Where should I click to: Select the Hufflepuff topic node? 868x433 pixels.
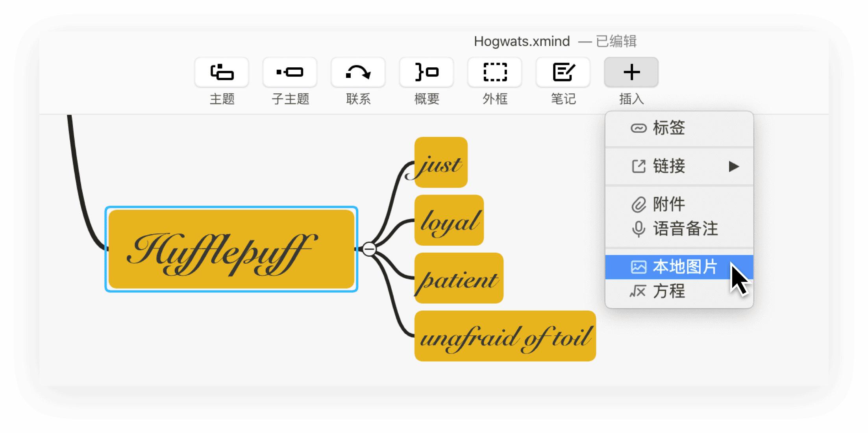coord(231,249)
